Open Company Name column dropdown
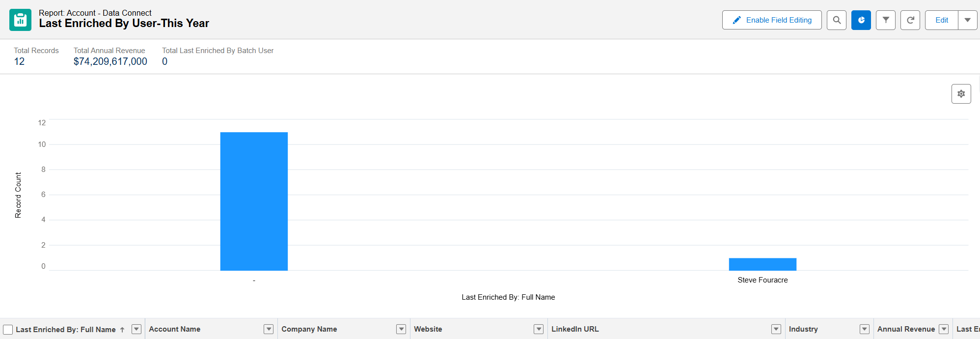980x339 pixels. [401, 329]
